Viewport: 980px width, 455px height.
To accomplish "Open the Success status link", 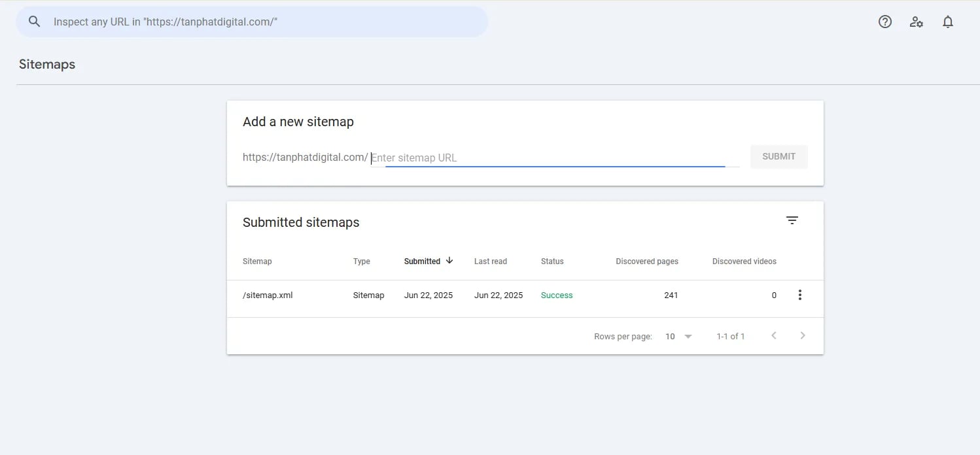I will pyautogui.click(x=557, y=295).
